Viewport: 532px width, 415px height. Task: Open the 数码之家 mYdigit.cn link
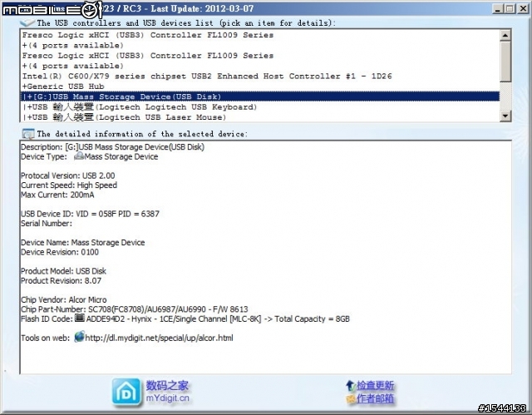167,392
